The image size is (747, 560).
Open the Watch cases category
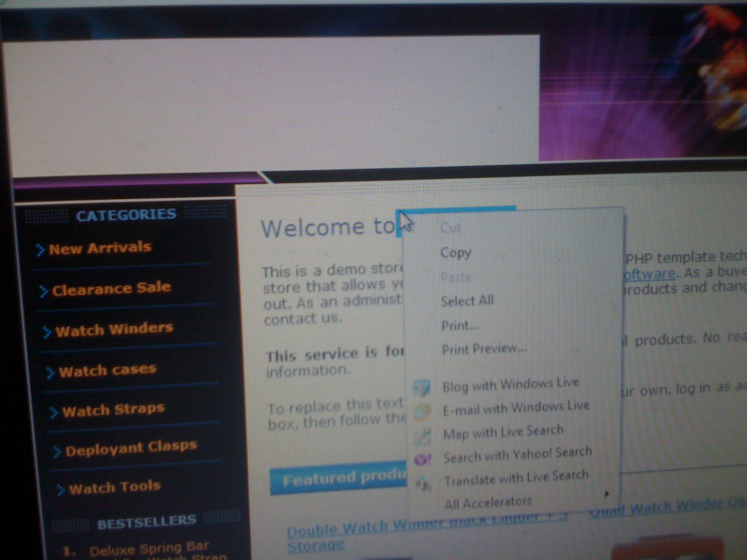(107, 371)
